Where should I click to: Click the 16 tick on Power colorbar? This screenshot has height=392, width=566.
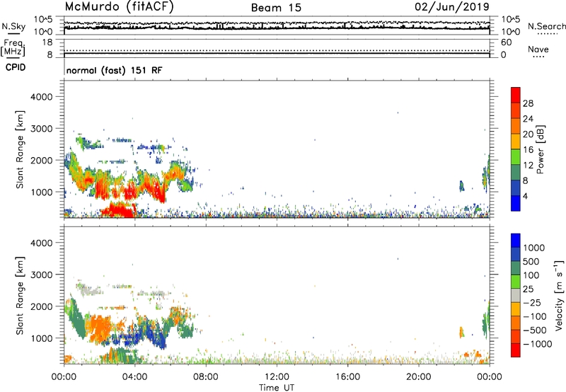(x=528, y=150)
